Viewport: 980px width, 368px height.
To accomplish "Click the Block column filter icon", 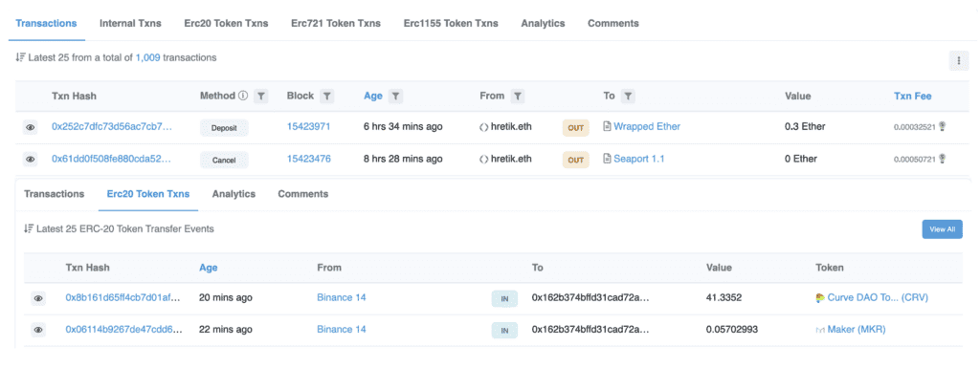I will [327, 96].
